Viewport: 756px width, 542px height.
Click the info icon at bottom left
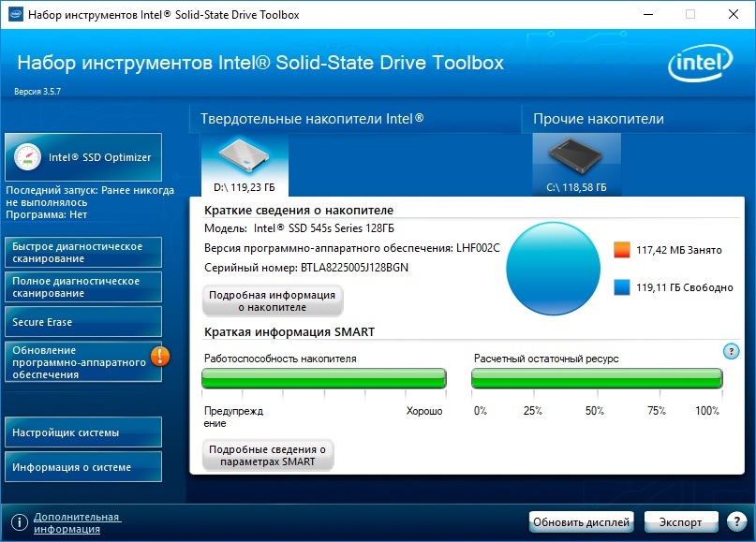point(19,522)
